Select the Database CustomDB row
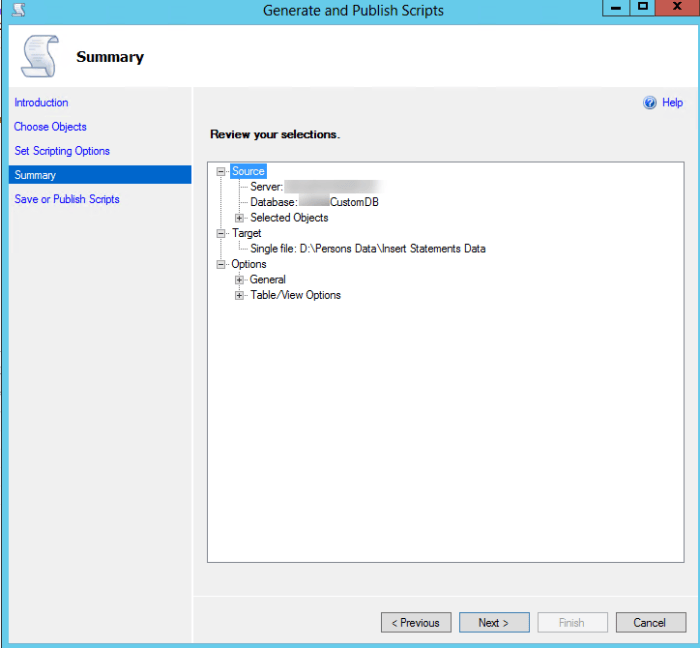The width and height of the screenshot is (700, 648). pyautogui.click(x=314, y=202)
